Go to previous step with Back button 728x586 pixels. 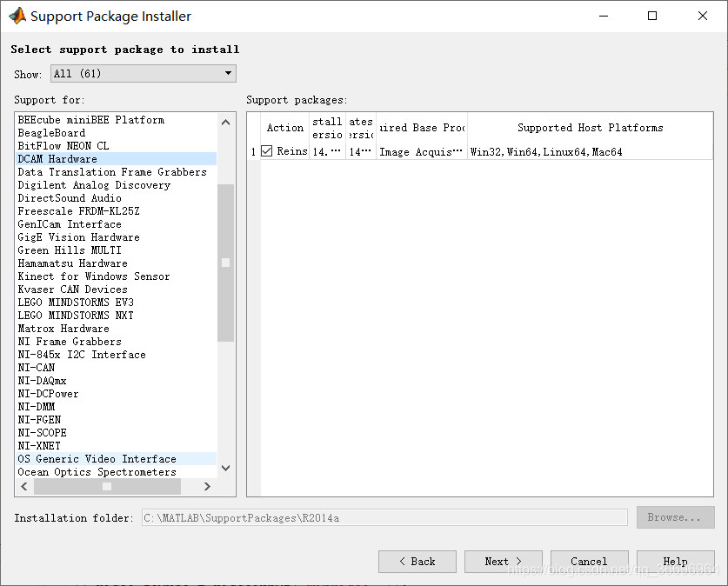[417, 562]
